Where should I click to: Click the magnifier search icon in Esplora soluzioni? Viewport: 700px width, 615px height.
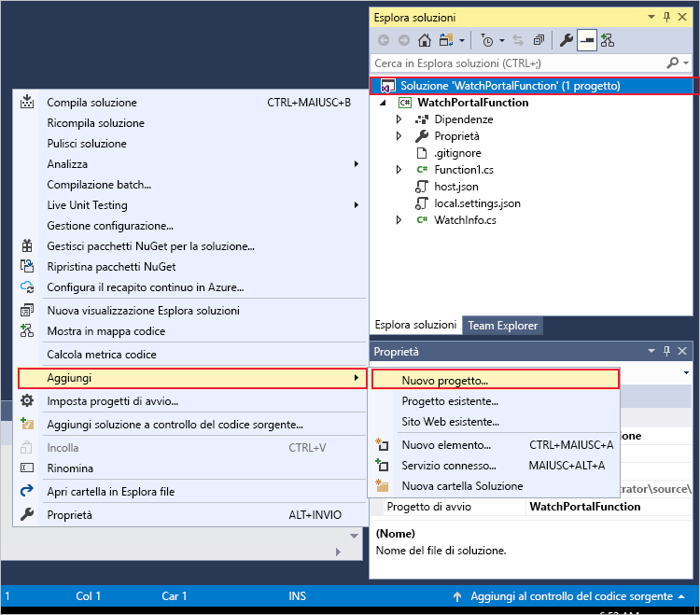click(672, 63)
